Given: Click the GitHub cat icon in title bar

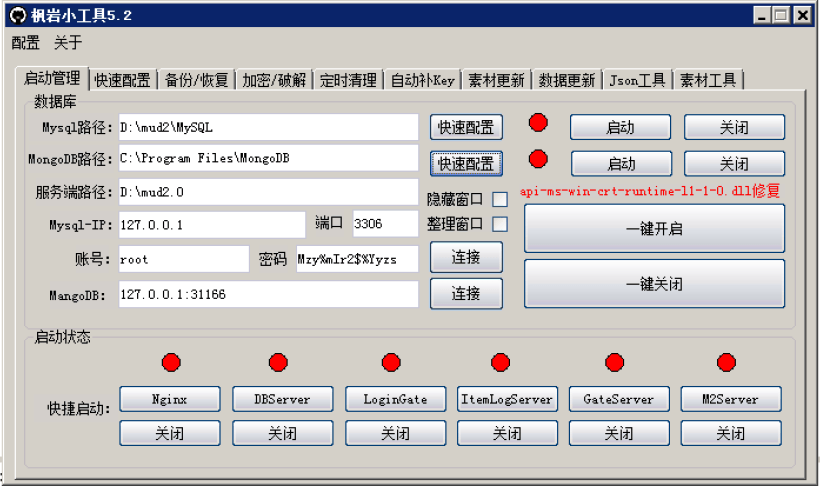Looking at the screenshot, I should (x=18, y=15).
